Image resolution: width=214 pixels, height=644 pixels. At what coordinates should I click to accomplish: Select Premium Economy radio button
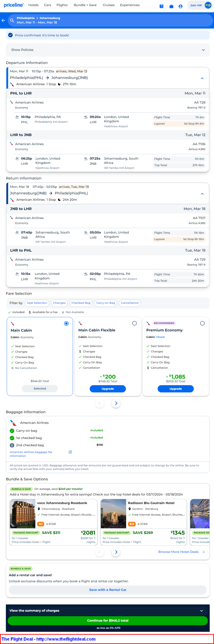pyautogui.click(x=202, y=323)
